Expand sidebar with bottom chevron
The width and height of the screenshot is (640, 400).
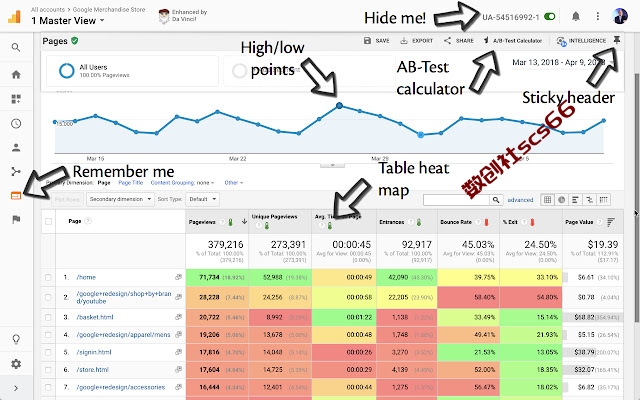coord(16,388)
